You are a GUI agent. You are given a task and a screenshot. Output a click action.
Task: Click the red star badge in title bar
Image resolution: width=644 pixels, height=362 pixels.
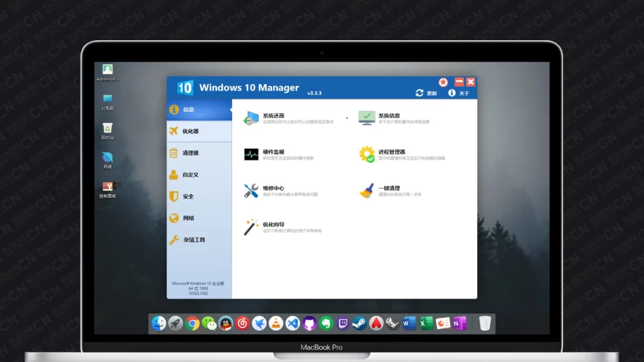443,82
